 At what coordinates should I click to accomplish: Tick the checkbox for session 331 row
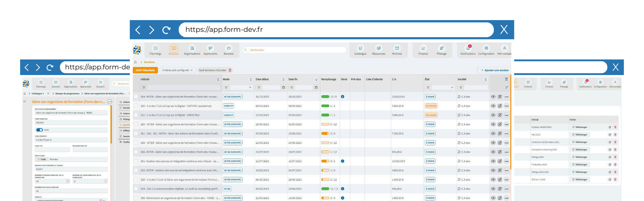(136, 115)
